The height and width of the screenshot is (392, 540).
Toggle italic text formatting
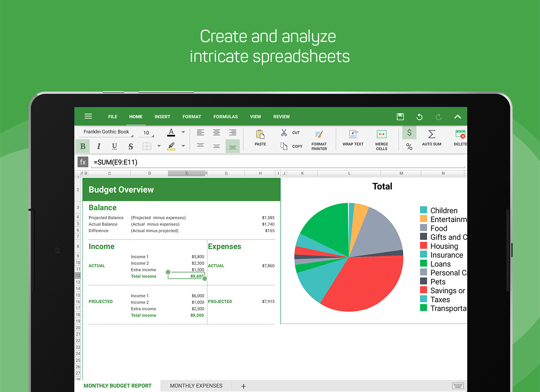(99, 146)
